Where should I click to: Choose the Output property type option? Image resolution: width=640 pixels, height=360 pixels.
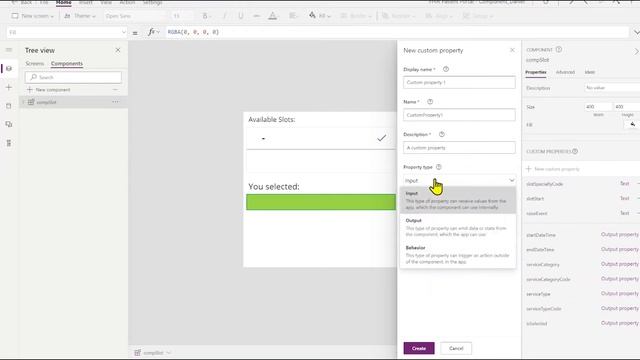[x=458, y=227]
